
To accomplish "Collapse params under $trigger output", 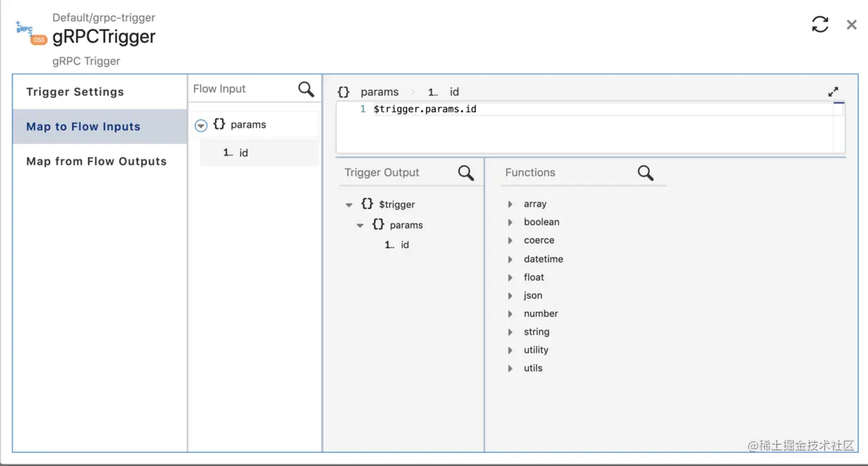I will (x=360, y=226).
